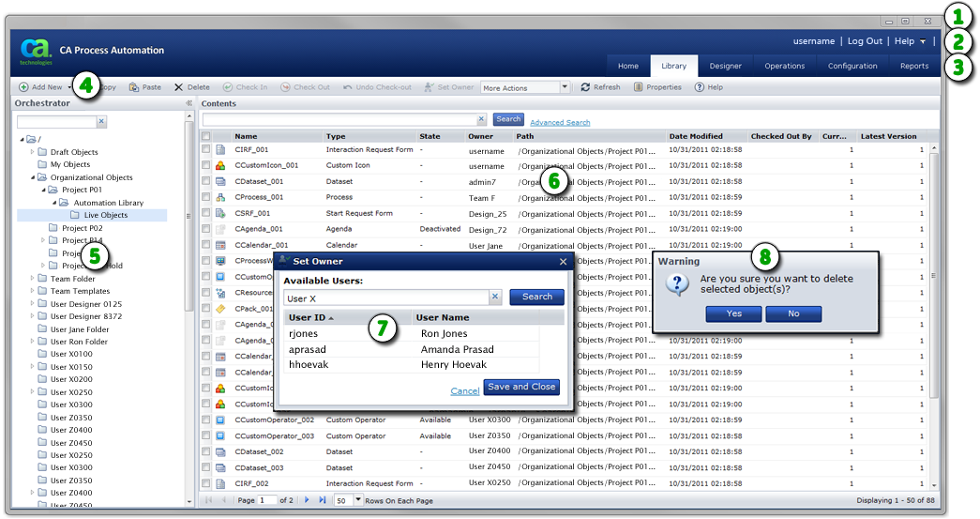Check the box for CIRF_001 row
The height and width of the screenshot is (519, 980).
(x=206, y=149)
